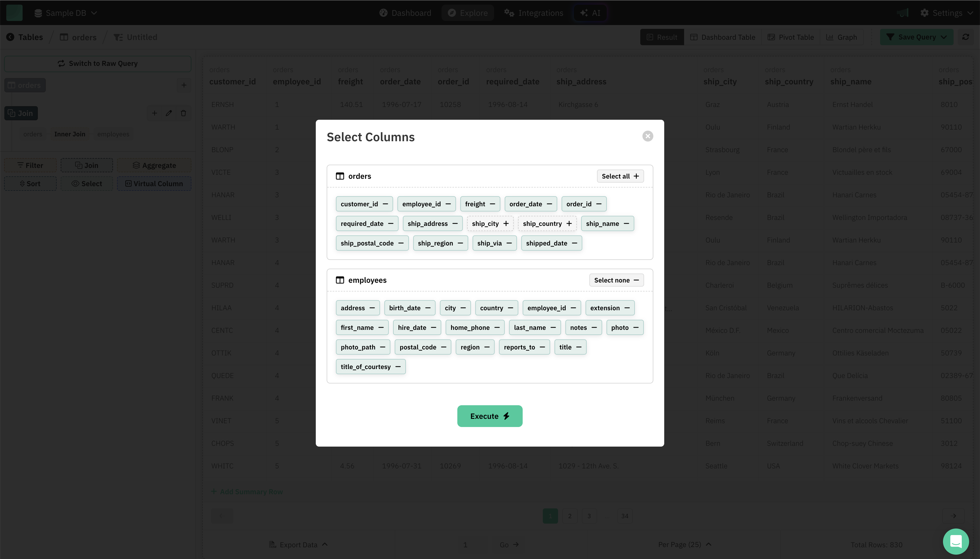
Task: Click the "Total Rows: 830" status text
Action: pyautogui.click(x=876, y=545)
